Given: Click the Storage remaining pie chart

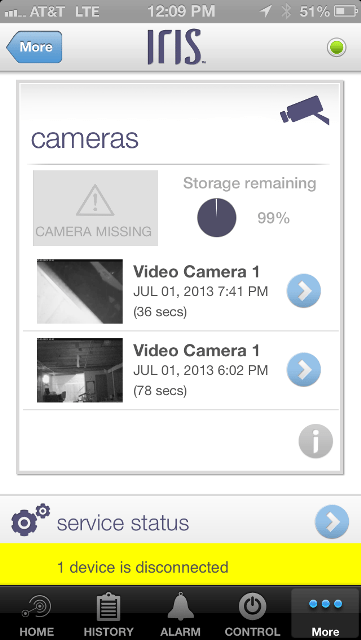Looking at the screenshot, I should click(216, 218).
